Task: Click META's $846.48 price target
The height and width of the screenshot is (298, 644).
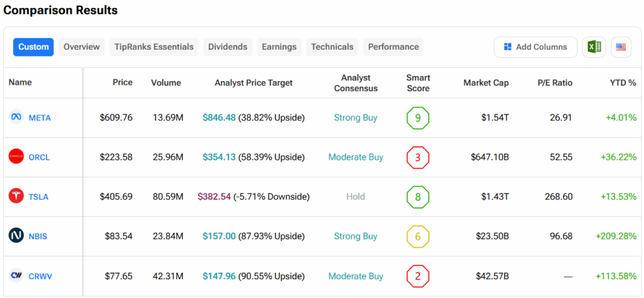Action: click(x=219, y=118)
